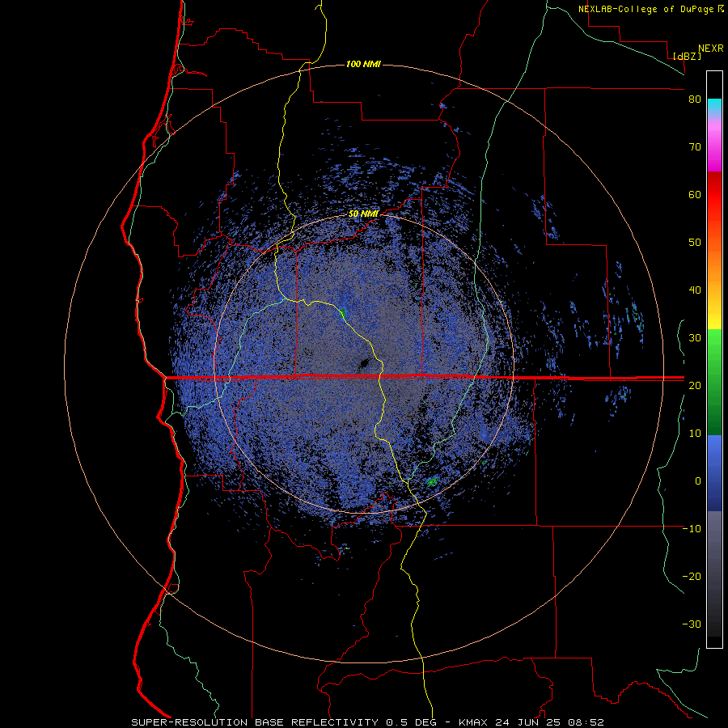Click the -20 value on dBZ scale
Screen dimensions: 728x728
pos(692,577)
